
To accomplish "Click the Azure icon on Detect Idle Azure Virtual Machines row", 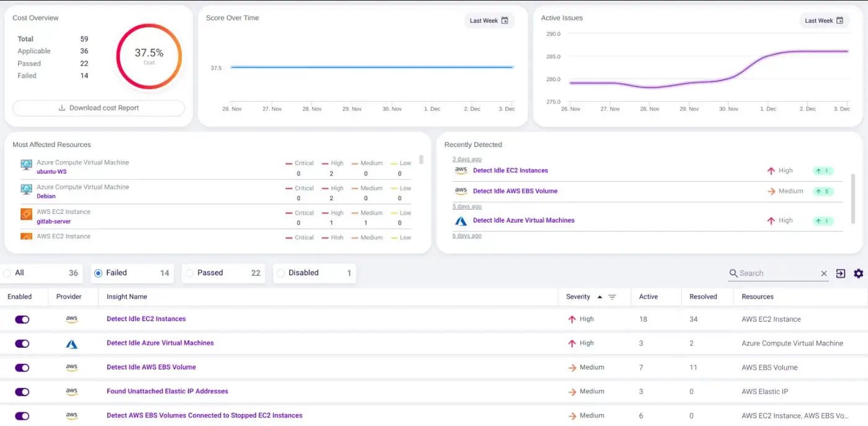I will click(71, 343).
